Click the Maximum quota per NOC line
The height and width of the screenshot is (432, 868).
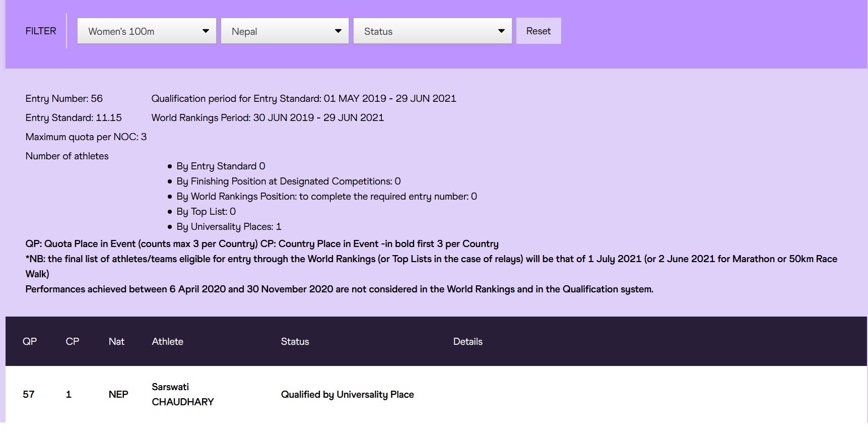pyautogui.click(x=86, y=137)
